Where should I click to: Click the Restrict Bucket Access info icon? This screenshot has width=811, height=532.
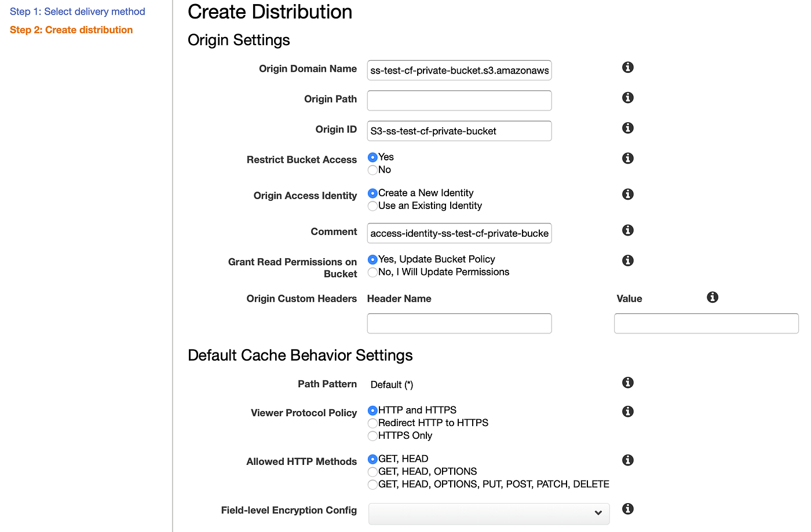[627, 158]
